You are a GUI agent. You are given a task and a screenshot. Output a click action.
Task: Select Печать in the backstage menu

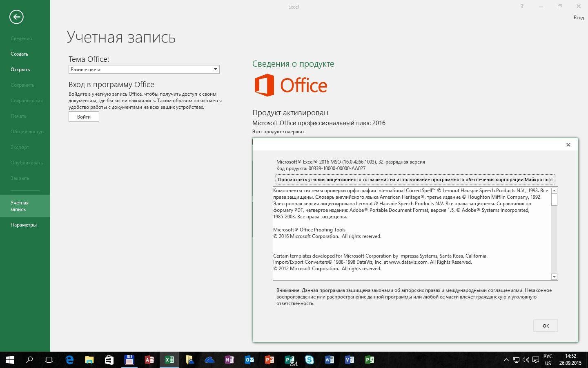18,116
